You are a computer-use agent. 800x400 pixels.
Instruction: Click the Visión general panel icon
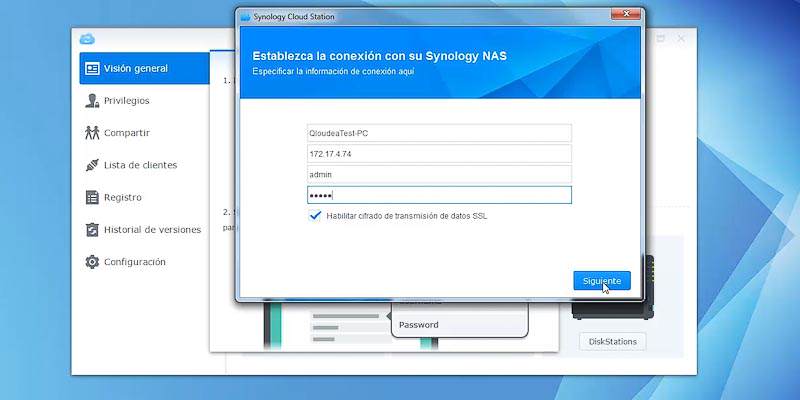tap(92, 68)
